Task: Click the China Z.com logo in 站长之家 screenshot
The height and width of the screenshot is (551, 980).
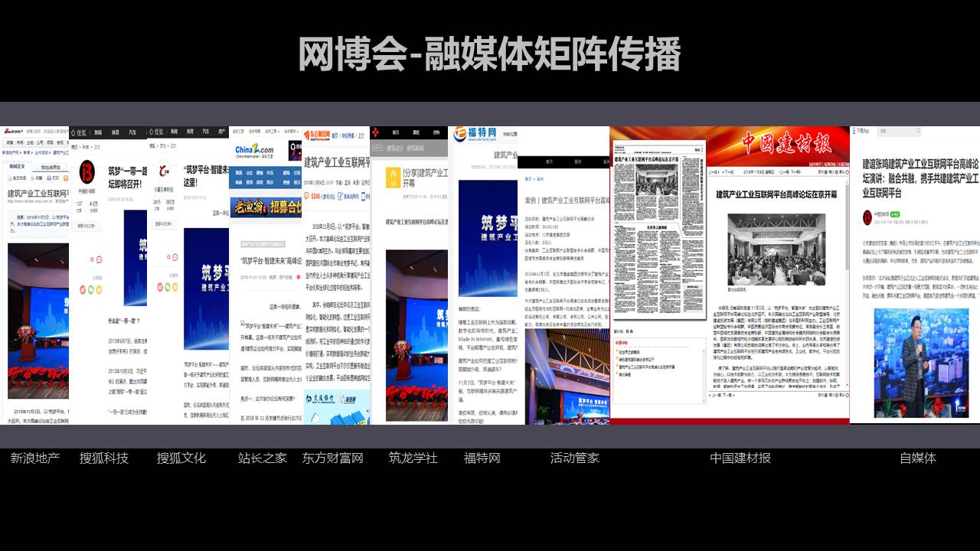Action: (x=254, y=150)
